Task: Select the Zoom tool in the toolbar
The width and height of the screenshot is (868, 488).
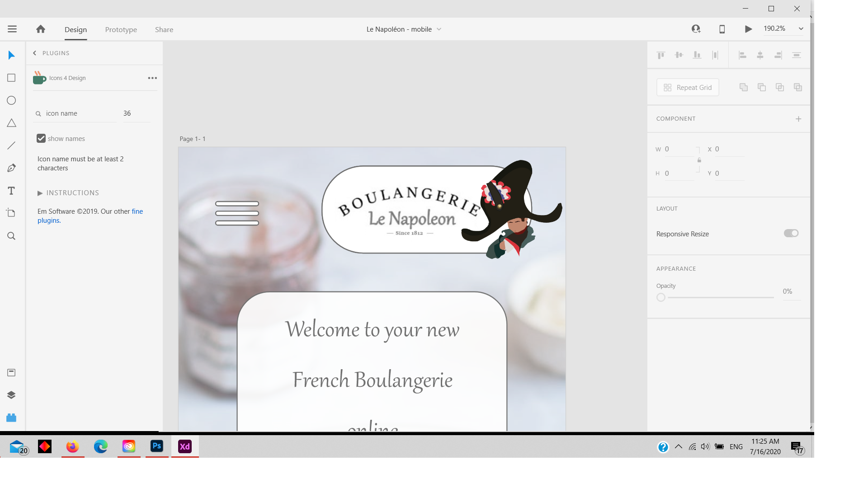Action: tap(11, 235)
